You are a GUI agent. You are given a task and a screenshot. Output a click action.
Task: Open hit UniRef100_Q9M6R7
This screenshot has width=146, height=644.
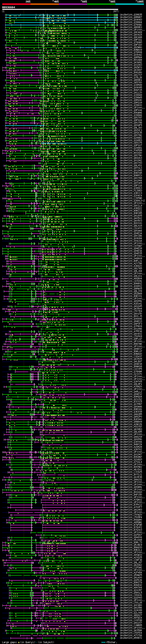131,17
